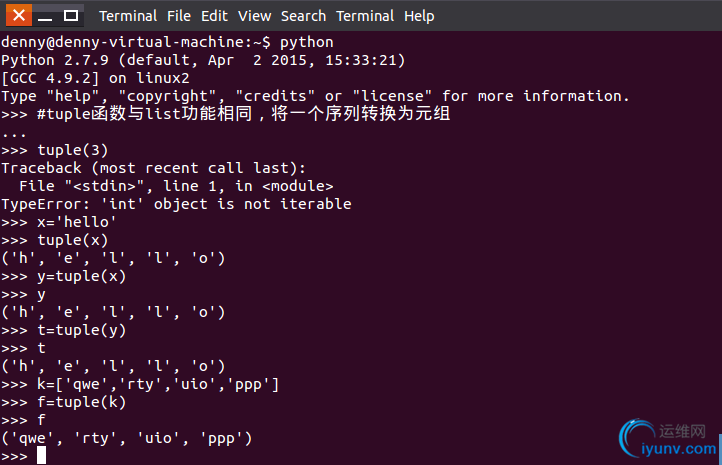Close the terminal window with orange X

click(x=19, y=15)
